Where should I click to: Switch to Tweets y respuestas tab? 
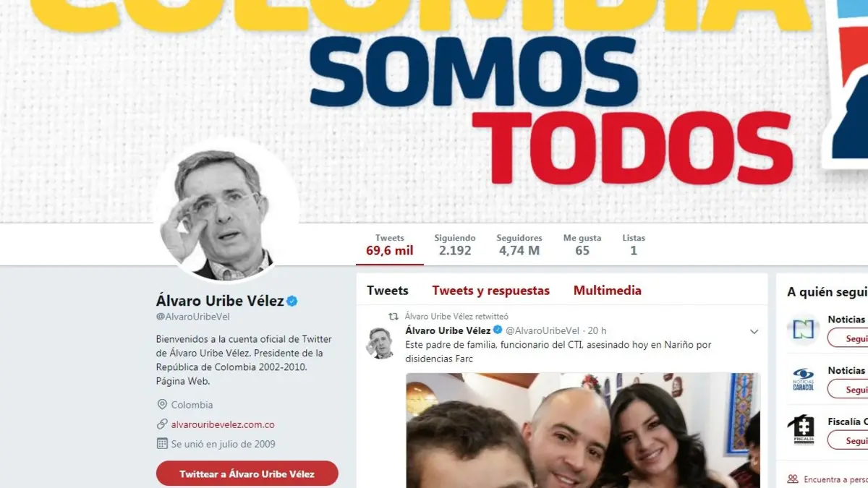point(491,291)
